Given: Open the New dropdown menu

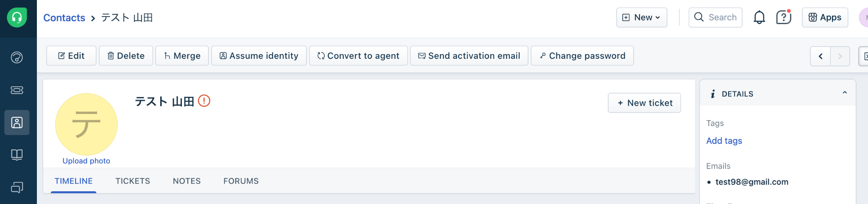Looking at the screenshot, I should tap(641, 17).
